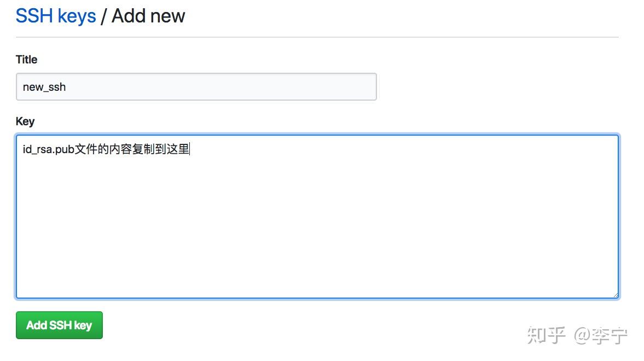Click the Key textarea resize handle
The height and width of the screenshot is (361, 644).
616,295
